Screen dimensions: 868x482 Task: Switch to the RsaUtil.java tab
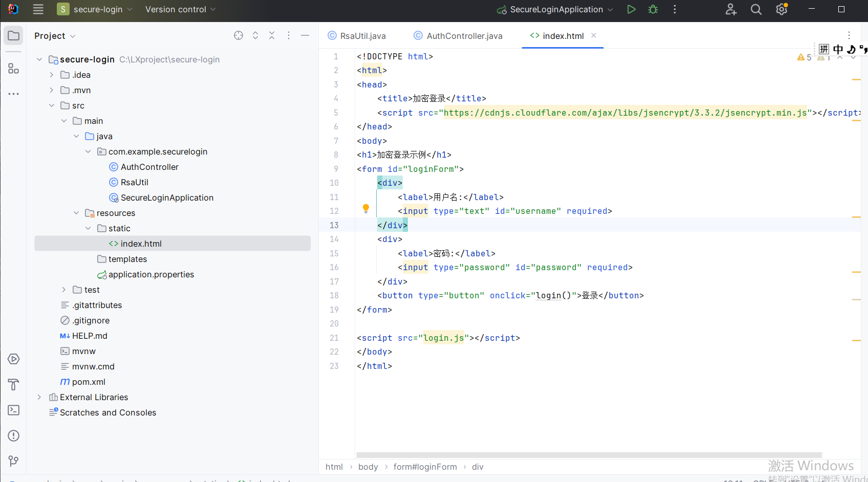click(x=357, y=36)
